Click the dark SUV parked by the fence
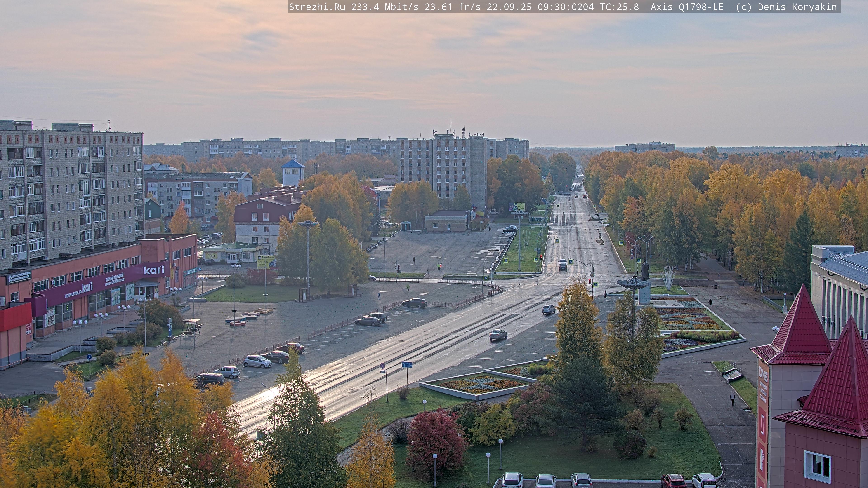Viewport: 868px width, 488px height. click(x=414, y=303)
